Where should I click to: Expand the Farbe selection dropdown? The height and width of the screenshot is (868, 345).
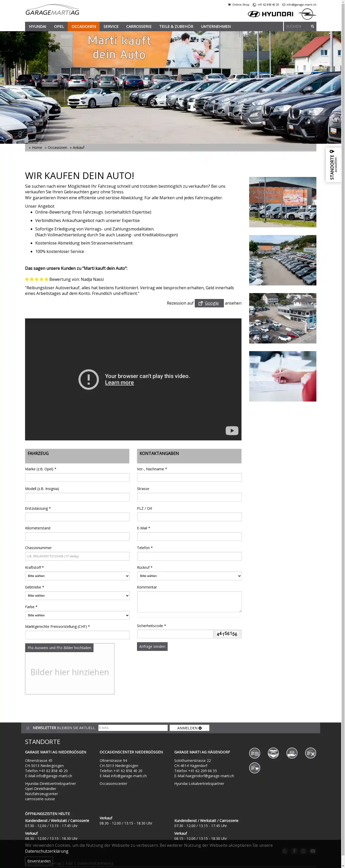pos(77,615)
